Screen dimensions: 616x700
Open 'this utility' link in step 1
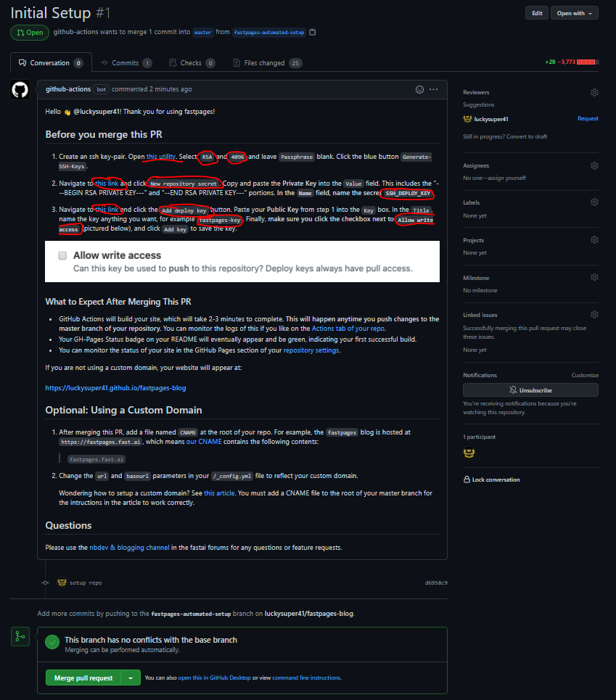[x=160, y=157]
